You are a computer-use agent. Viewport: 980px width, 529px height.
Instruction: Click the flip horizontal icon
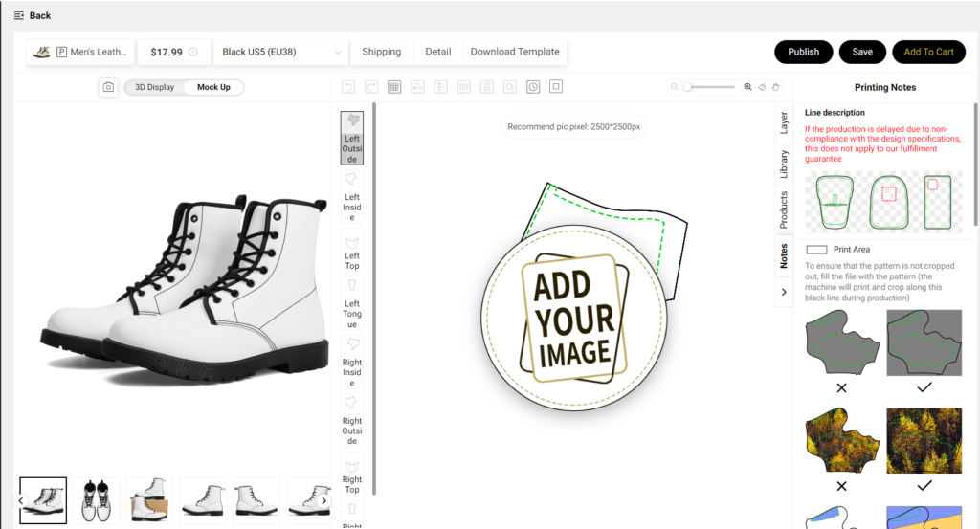(417, 87)
